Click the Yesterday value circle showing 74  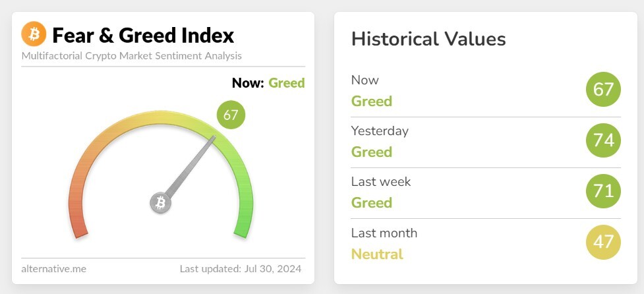coord(603,140)
